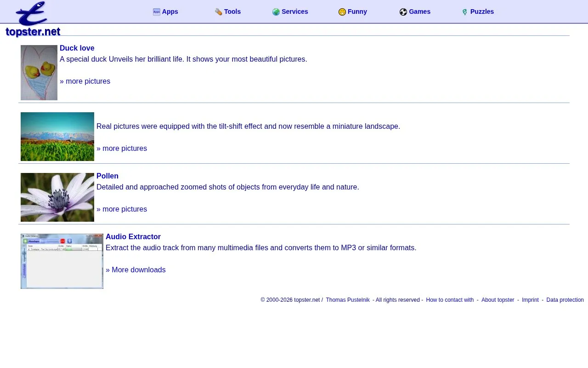
Task: Open the About topster link
Action: [x=498, y=300]
